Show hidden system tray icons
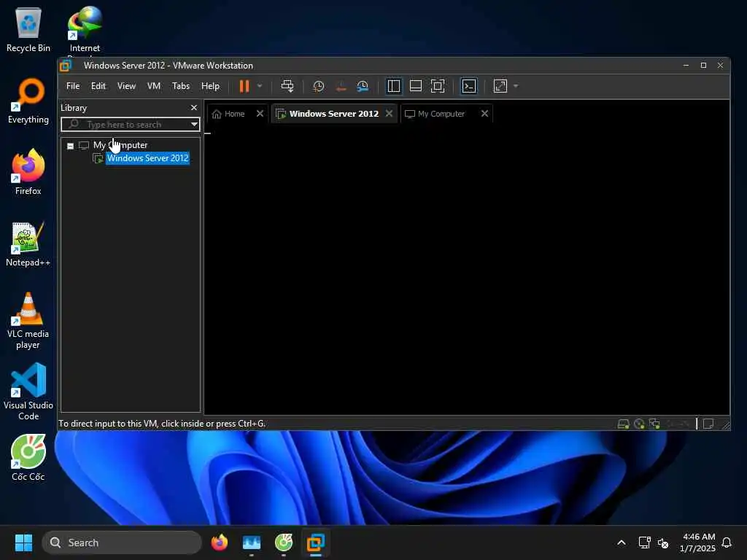 622,542
